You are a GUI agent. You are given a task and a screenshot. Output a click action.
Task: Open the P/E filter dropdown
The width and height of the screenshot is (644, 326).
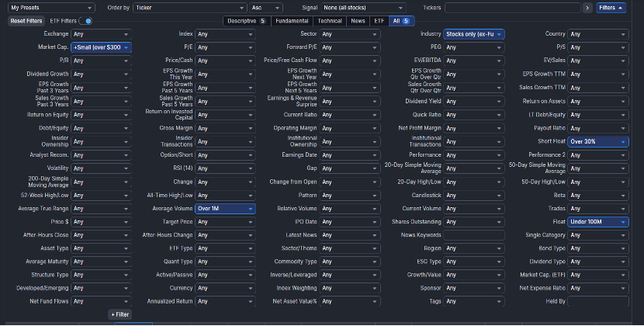click(225, 47)
